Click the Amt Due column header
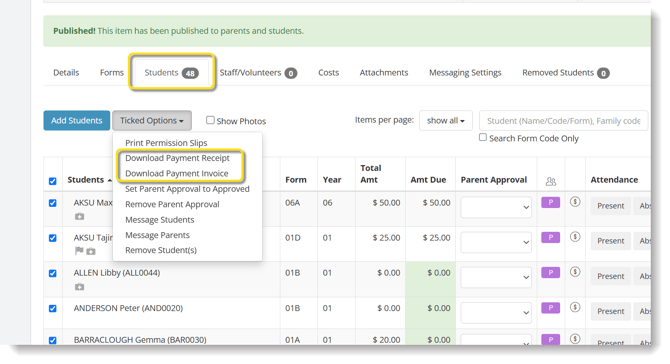The width and height of the screenshot is (670, 364). click(428, 180)
